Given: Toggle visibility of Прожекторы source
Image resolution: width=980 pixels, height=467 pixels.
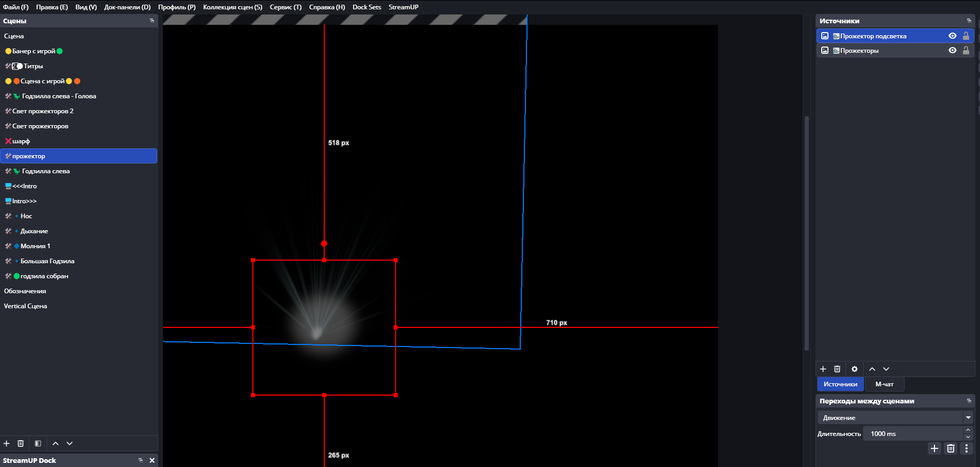Looking at the screenshot, I should tap(952, 51).
